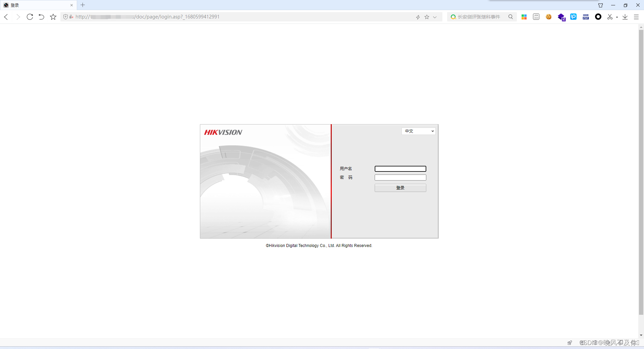Open the black circle extension

598,17
